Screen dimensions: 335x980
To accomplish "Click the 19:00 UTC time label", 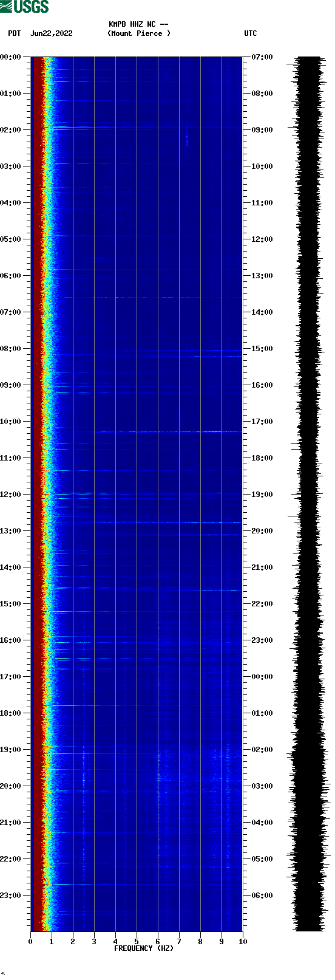I will (262, 495).
